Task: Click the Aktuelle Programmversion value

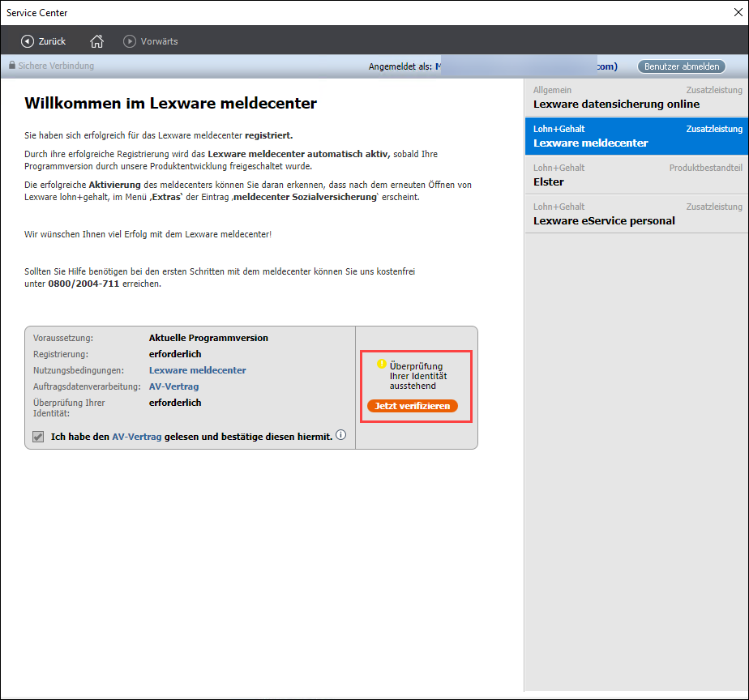Action: tap(208, 338)
